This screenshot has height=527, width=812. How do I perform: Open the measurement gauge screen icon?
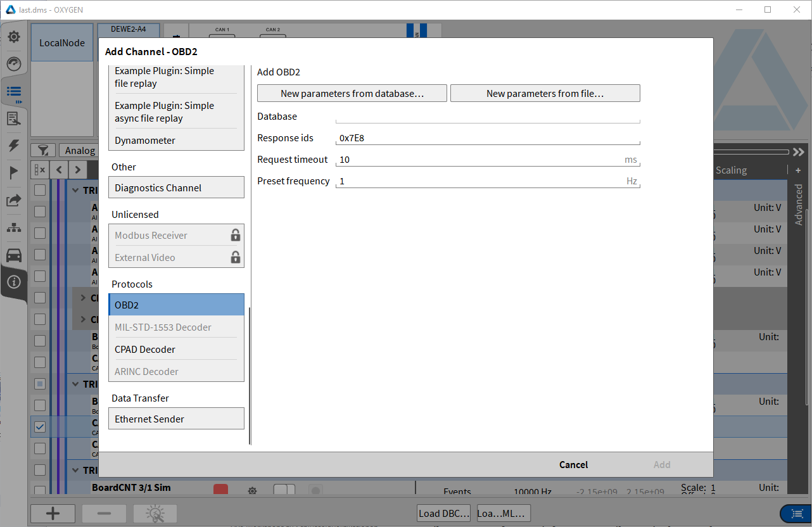tap(13, 64)
